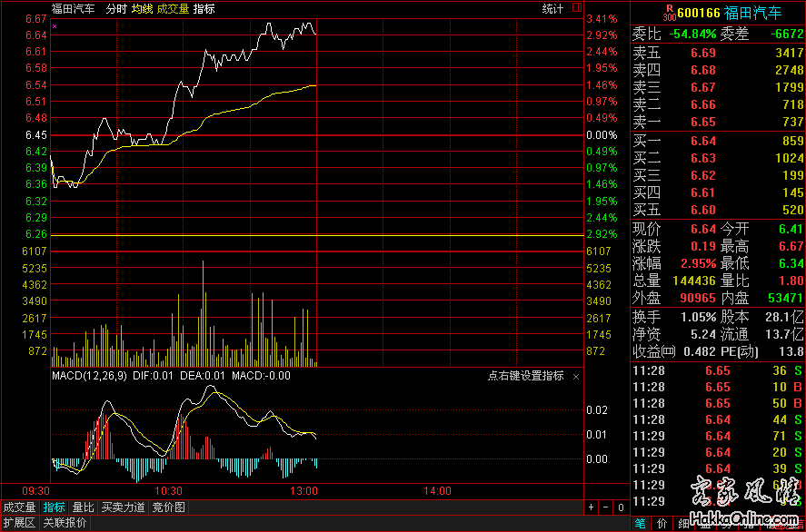Select the cyan 指标 bottom tab

tap(54, 507)
